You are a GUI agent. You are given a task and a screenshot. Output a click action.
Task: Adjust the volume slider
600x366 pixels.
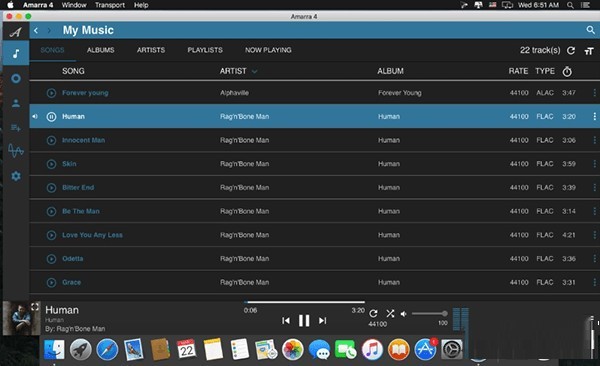click(429, 314)
